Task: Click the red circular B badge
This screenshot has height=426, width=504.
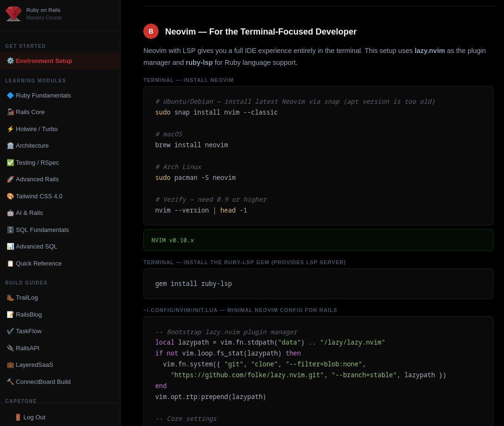Action: click(151, 32)
